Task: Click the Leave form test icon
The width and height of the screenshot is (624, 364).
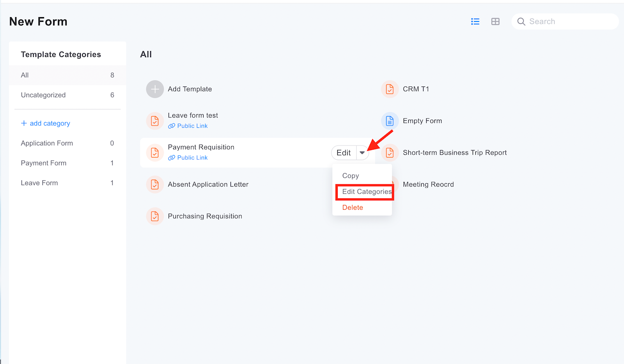Action: [155, 121]
